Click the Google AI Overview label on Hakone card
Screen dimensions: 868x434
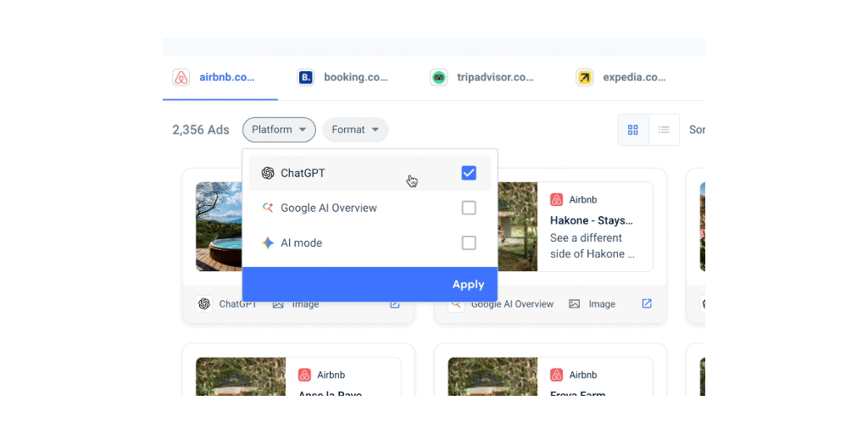pos(512,304)
